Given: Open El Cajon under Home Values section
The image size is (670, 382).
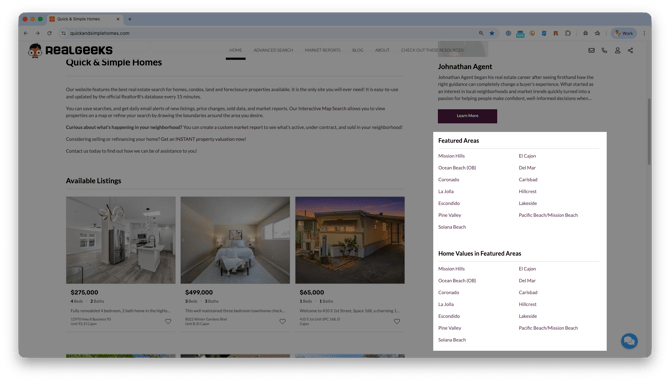Looking at the screenshot, I should 527,269.
